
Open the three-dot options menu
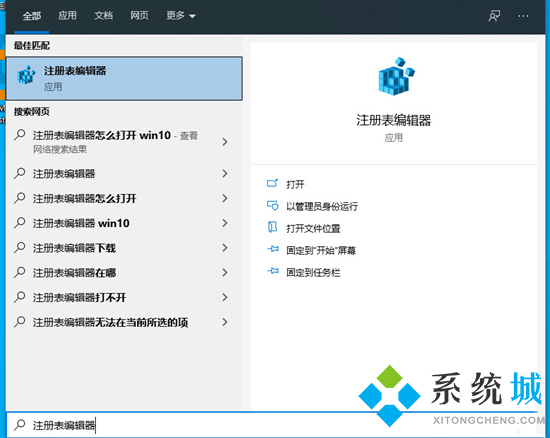coord(523,16)
